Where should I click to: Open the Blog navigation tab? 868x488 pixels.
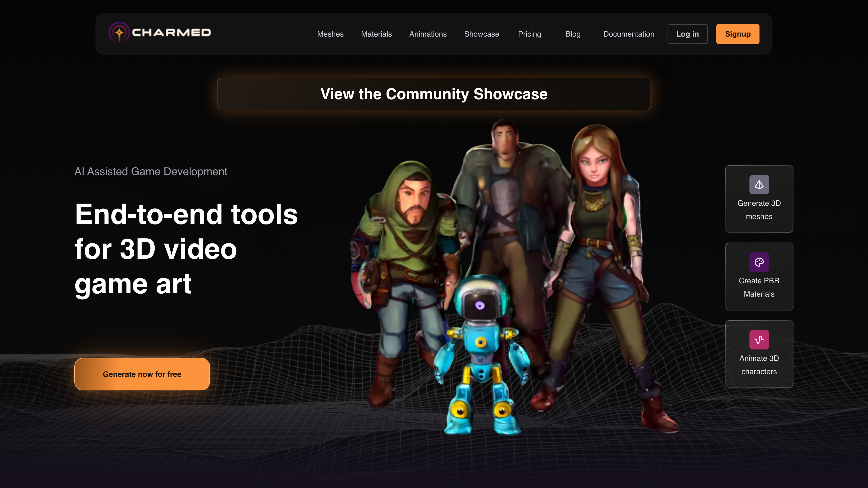point(573,34)
